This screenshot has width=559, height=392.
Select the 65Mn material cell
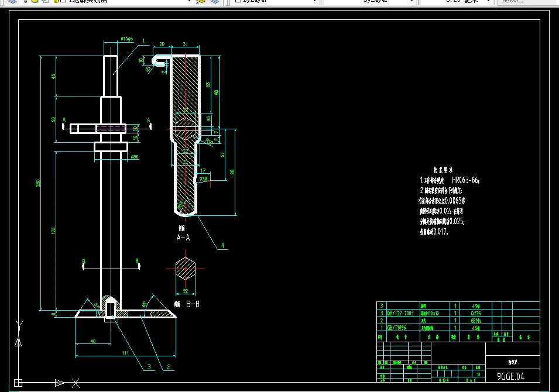476,321
